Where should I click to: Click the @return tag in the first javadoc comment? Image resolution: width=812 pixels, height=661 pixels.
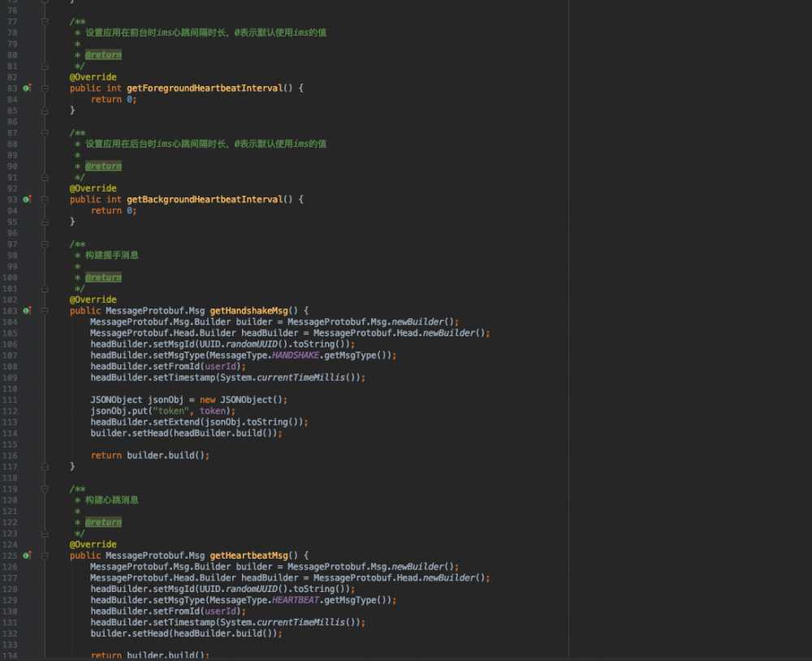[x=103, y=54]
